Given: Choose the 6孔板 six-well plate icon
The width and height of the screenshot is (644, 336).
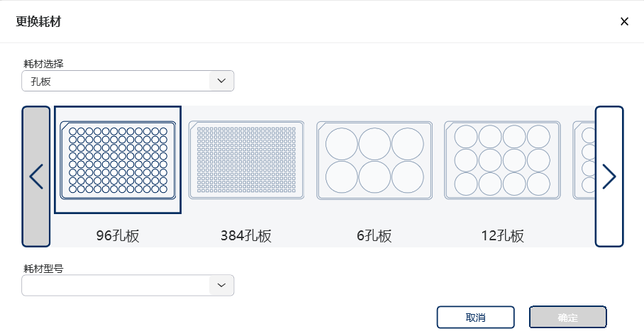Looking at the screenshot, I should [374, 159].
